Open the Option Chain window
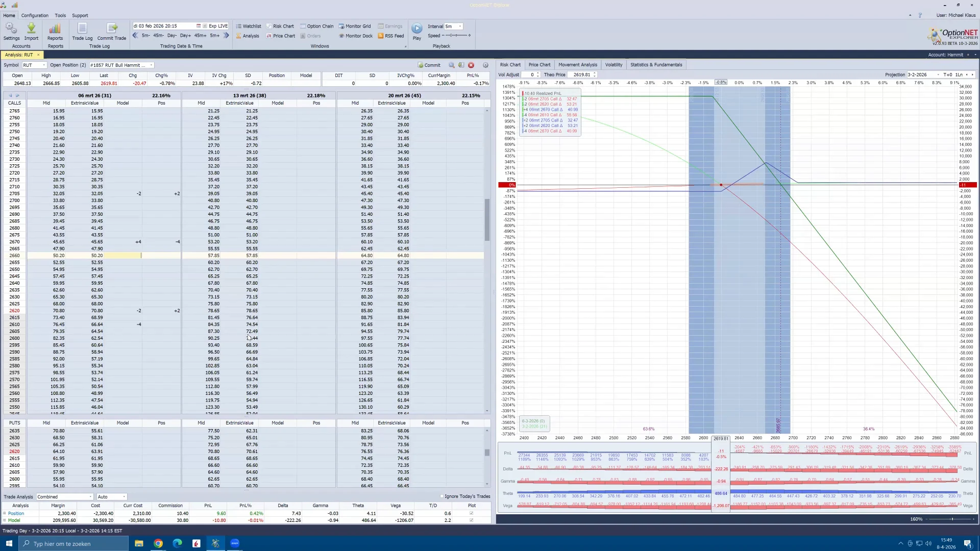The image size is (980, 551). [317, 26]
